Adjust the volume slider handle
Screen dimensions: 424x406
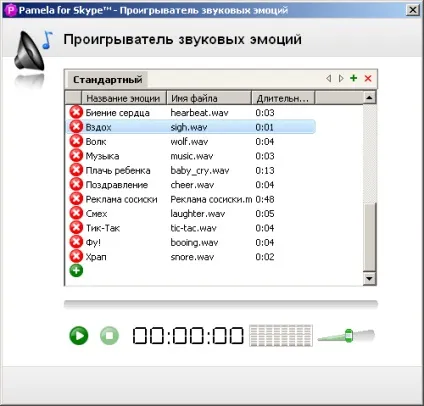point(349,335)
